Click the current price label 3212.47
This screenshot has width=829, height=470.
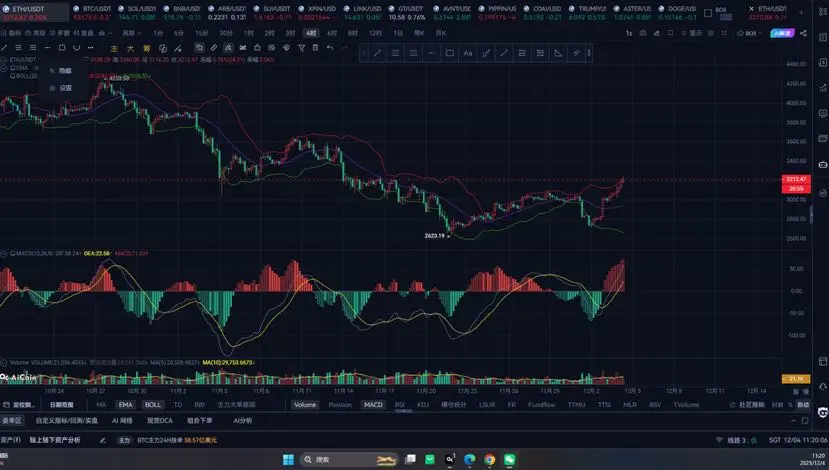(x=796, y=179)
